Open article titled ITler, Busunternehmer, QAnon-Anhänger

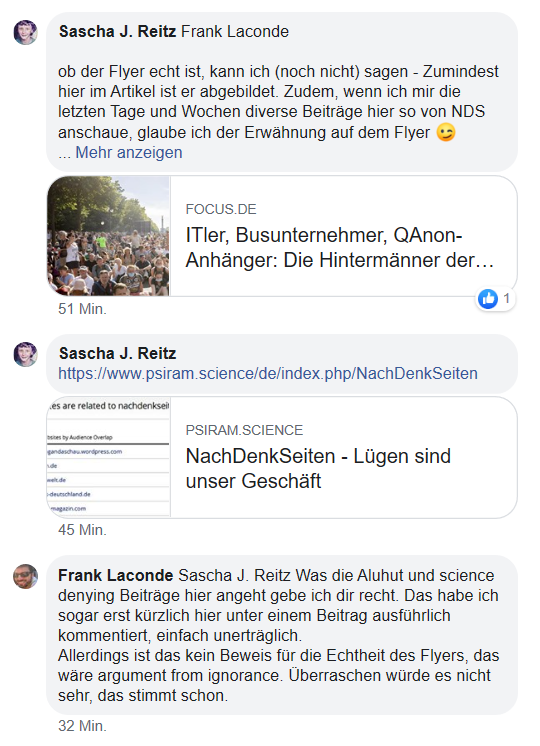coord(340,248)
